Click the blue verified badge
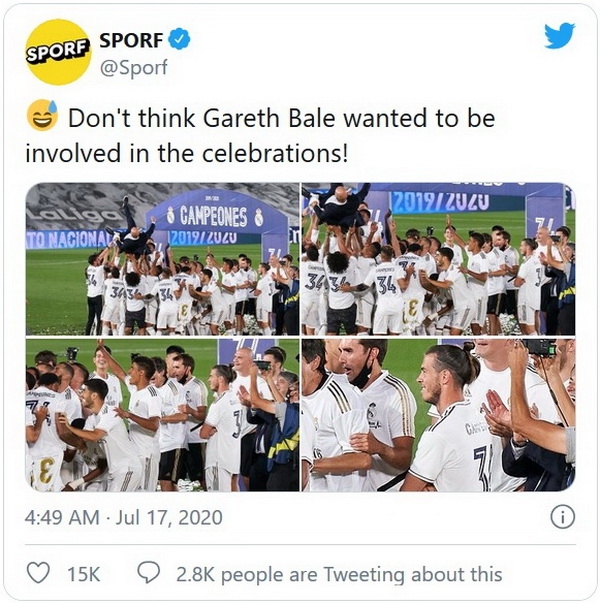Image resolution: width=600 pixels, height=603 pixels. click(179, 39)
